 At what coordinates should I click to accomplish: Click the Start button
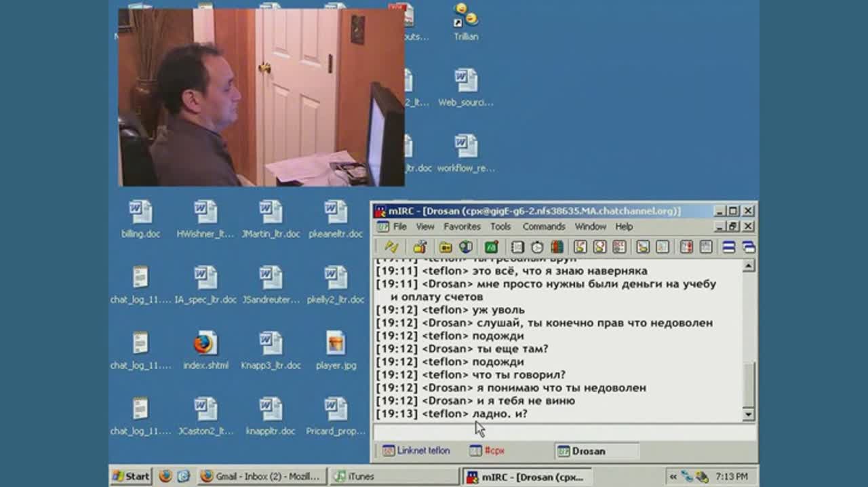pyautogui.click(x=131, y=476)
